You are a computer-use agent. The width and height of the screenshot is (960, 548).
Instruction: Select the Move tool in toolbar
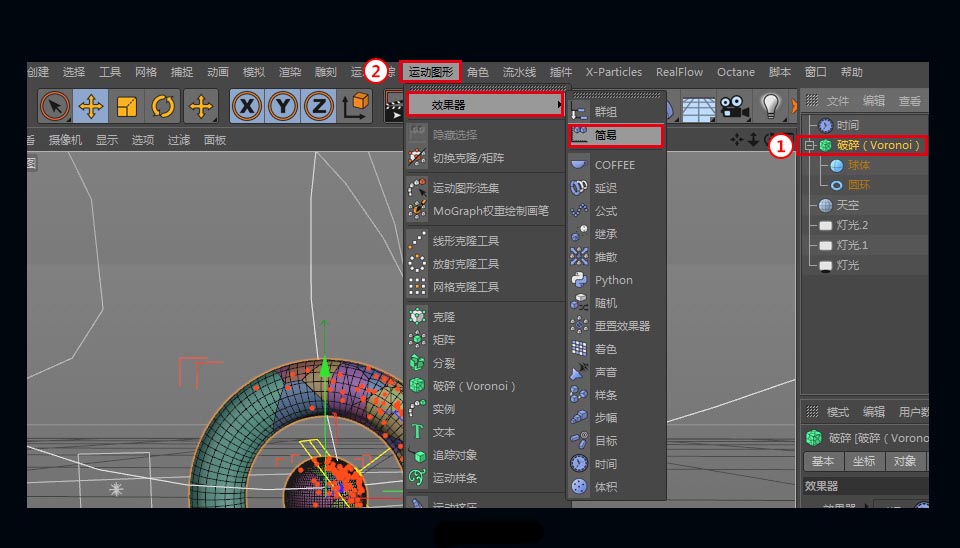click(x=91, y=106)
